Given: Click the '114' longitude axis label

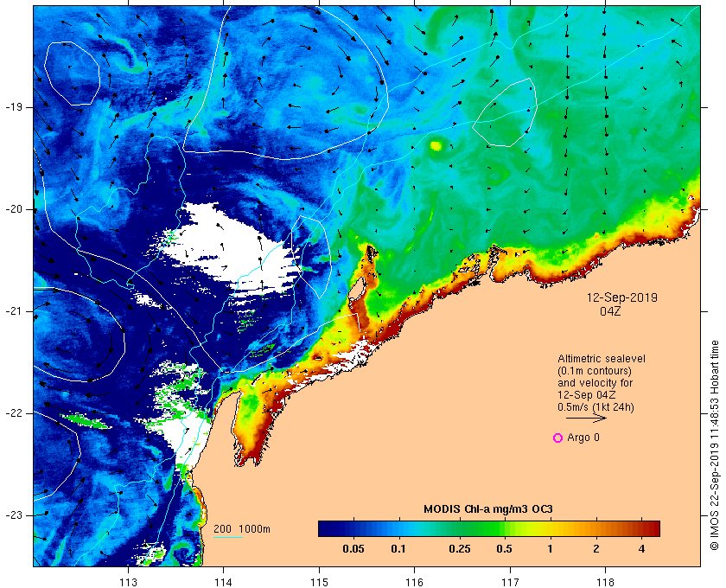Looking at the screenshot, I should (x=223, y=583).
